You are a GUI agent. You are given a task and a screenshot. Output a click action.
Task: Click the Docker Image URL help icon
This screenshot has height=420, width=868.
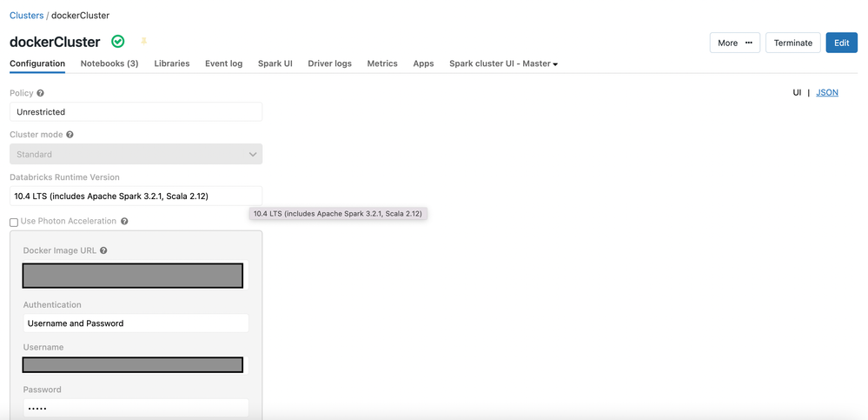pos(103,250)
